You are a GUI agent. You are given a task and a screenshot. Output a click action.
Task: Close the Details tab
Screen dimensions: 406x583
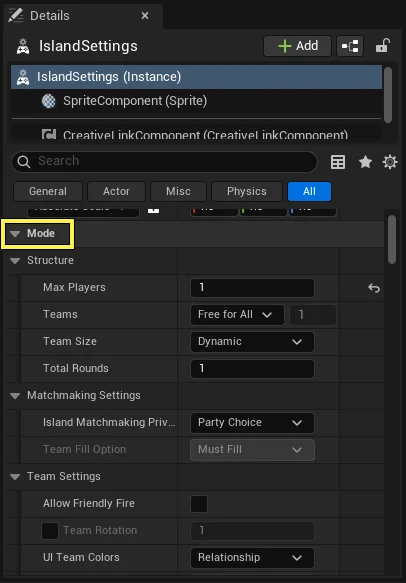[145, 16]
